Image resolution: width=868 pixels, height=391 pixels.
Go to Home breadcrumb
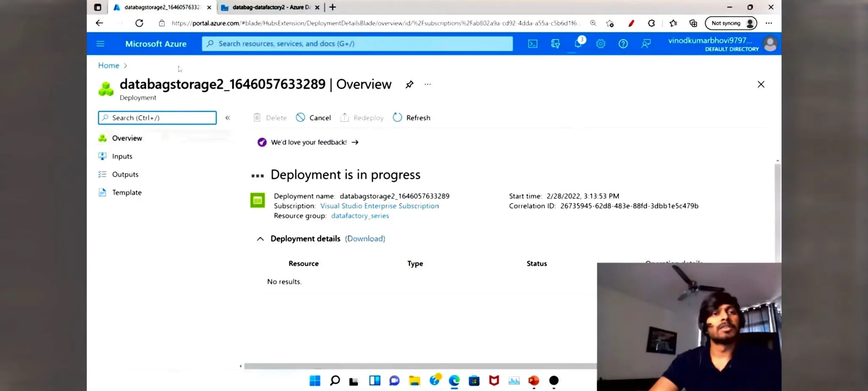point(108,65)
